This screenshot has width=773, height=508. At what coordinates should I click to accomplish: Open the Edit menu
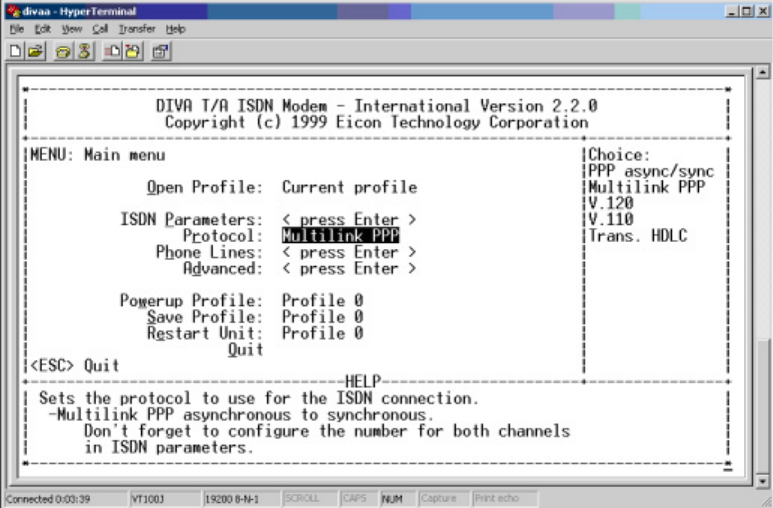(42, 29)
